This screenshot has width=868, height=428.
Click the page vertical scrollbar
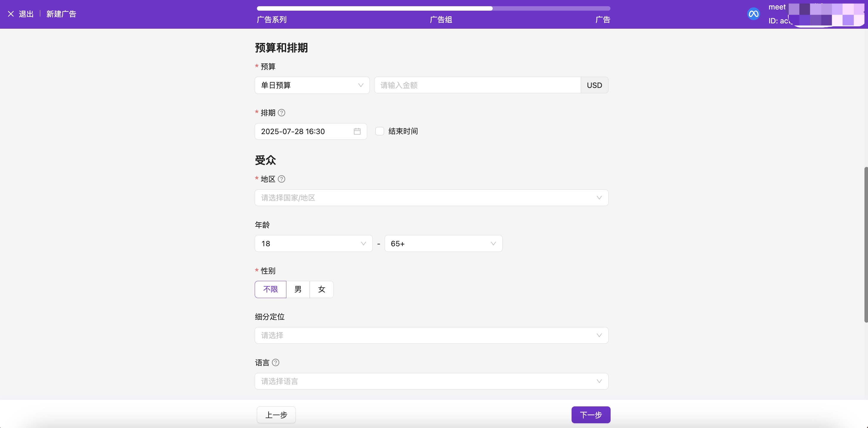tap(866, 244)
